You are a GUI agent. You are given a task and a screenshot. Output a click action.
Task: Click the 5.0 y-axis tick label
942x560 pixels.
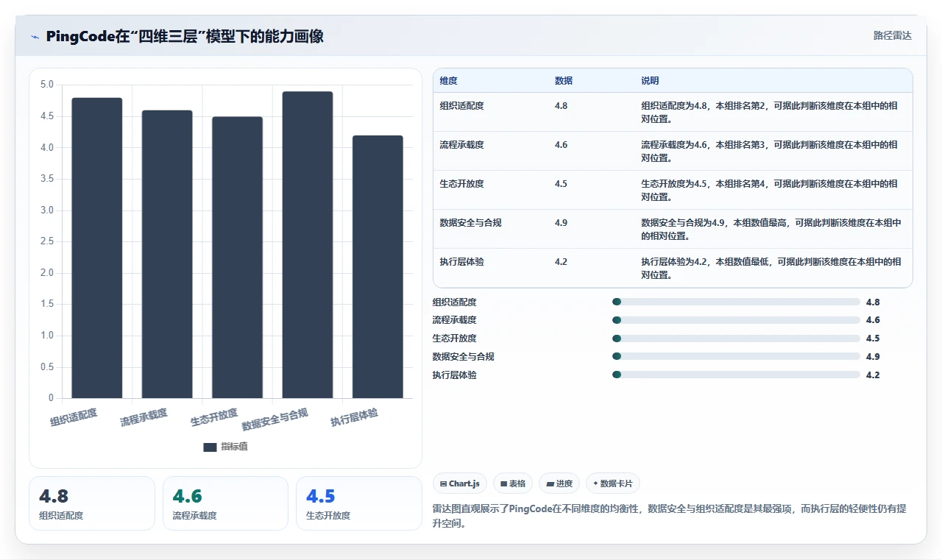46,85
